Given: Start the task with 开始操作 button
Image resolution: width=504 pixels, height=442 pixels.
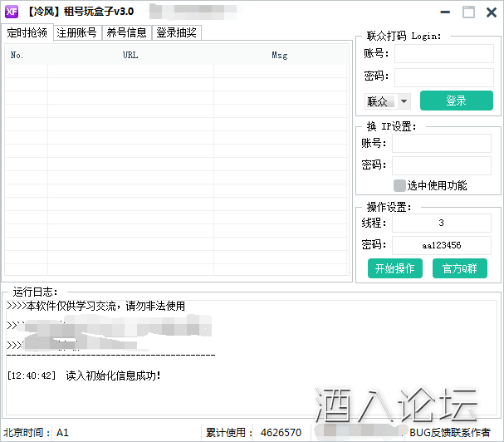Looking at the screenshot, I should pos(395,268).
